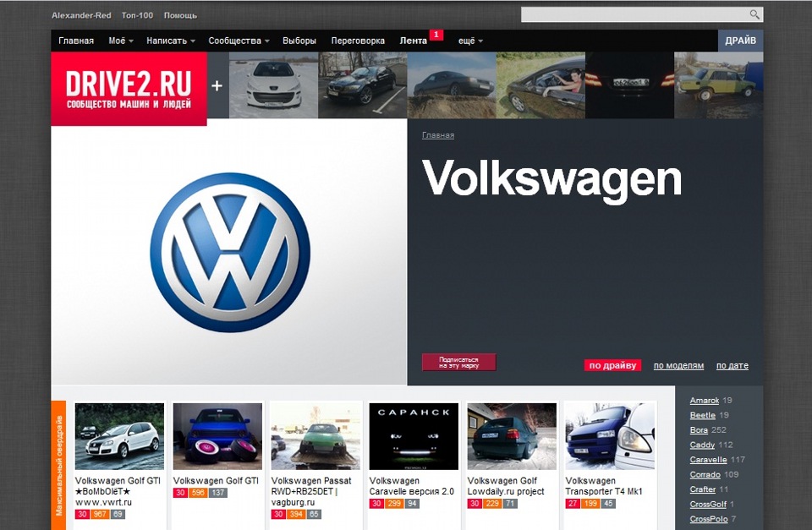Open the Corrado model link
This screenshot has height=530, width=812.
click(x=705, y=474)
